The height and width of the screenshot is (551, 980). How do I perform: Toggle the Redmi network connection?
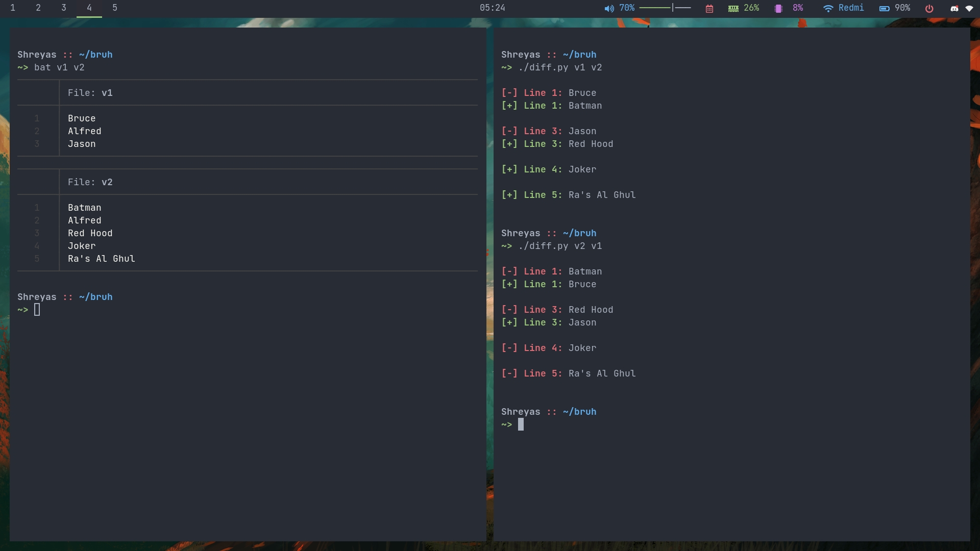pyautogui.click(x=851, y=8)
